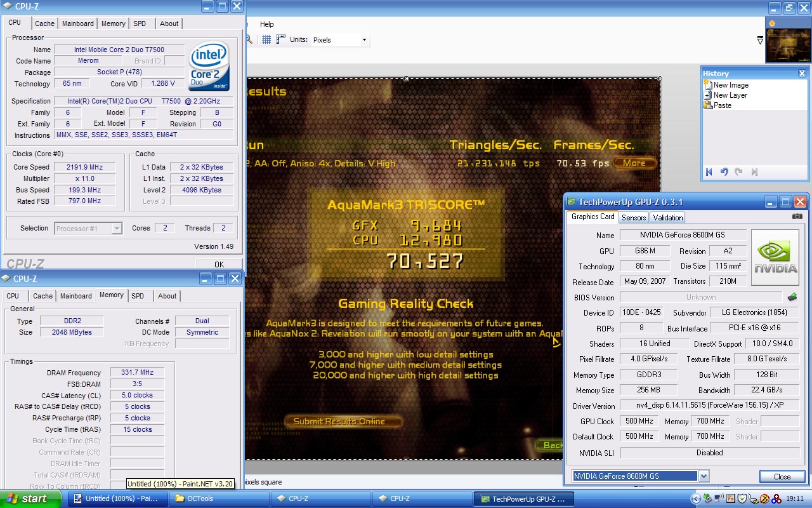Open Memory tab in top CPU-Z window
Screen dimensions: 812x508
coord(114,23)
